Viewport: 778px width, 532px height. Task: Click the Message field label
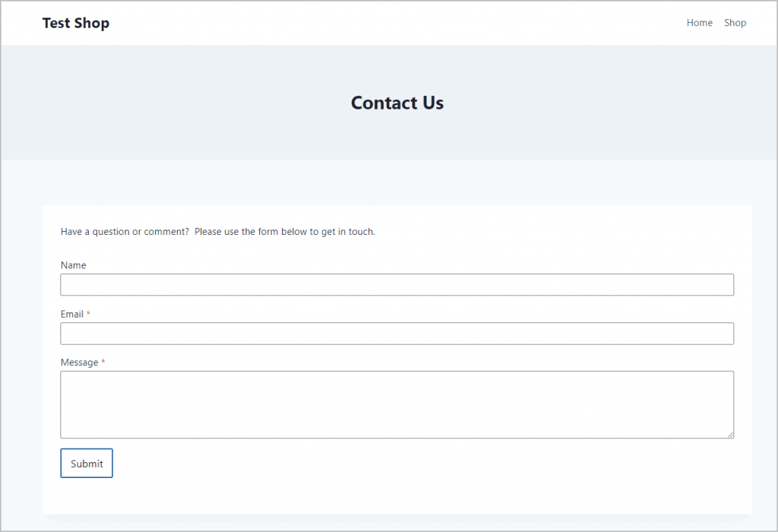[79, 363]
